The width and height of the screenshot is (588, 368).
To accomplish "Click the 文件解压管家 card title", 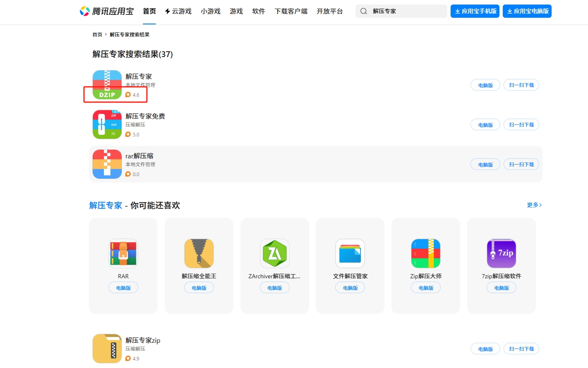I will click(350, 276).
